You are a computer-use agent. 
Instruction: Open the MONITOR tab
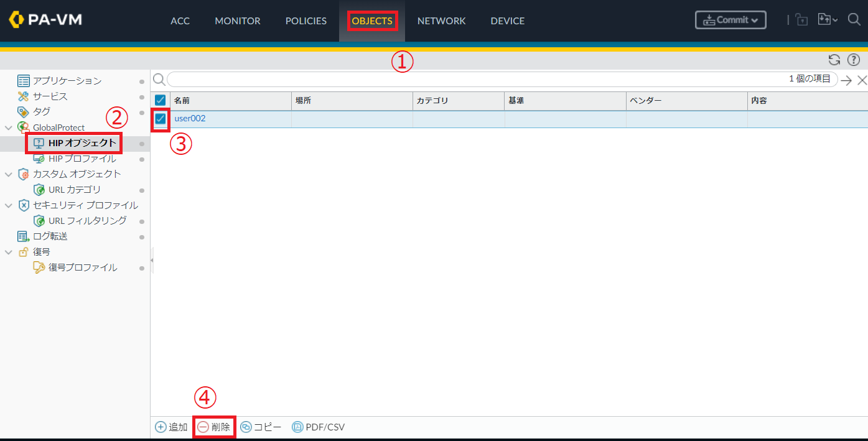tap(238, 21)
